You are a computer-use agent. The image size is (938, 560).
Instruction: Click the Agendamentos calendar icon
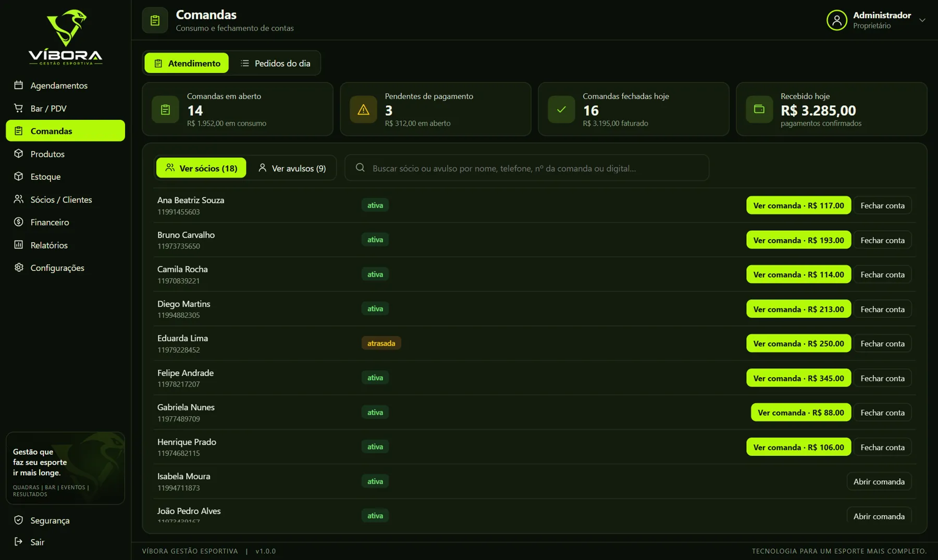(x=19, y=85)
